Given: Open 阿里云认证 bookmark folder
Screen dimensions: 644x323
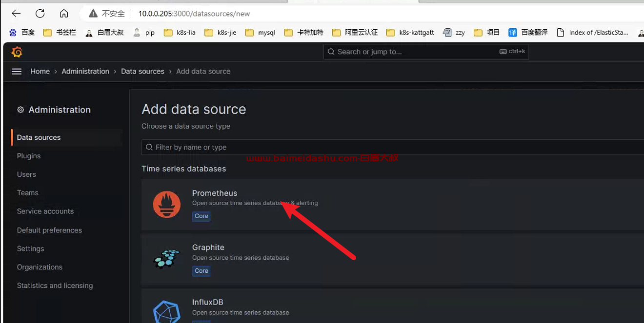Looking at the screenshot, I should click(355, 33).
